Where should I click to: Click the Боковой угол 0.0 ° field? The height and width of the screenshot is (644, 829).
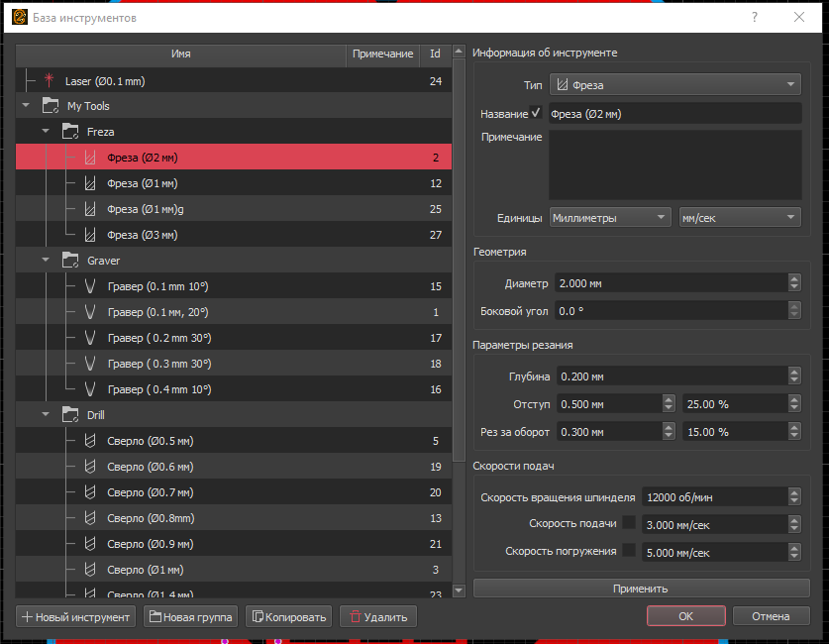672,310
